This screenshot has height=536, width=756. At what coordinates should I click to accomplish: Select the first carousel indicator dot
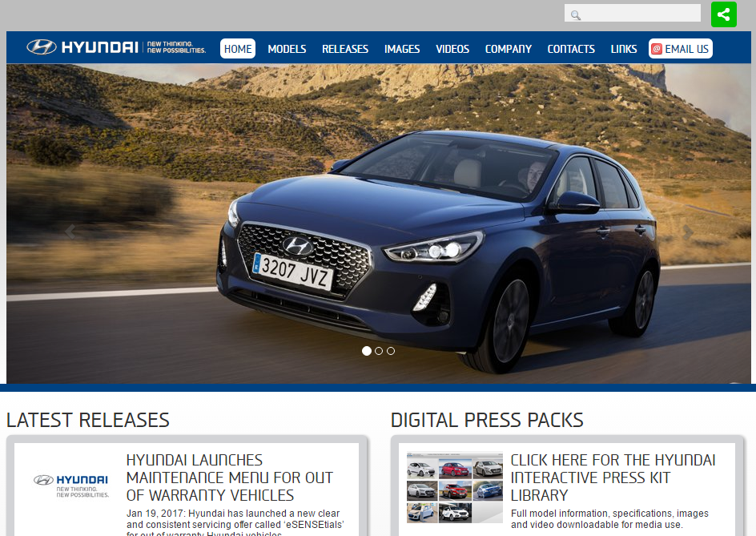click(x=367, y=351)
